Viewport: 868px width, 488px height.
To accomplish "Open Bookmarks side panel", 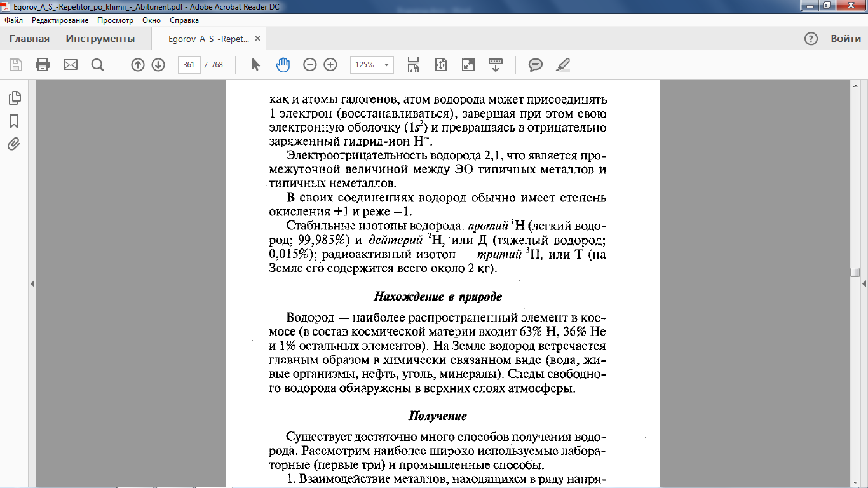I will click(14, 121).
